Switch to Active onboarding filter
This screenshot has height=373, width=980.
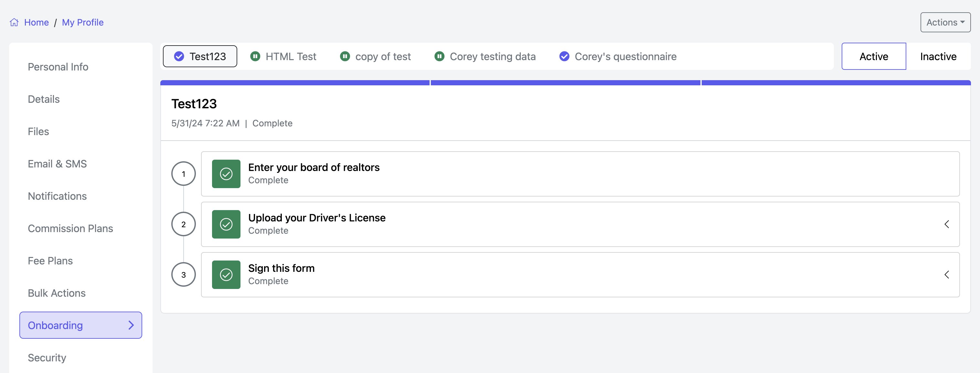click(873, 56)
